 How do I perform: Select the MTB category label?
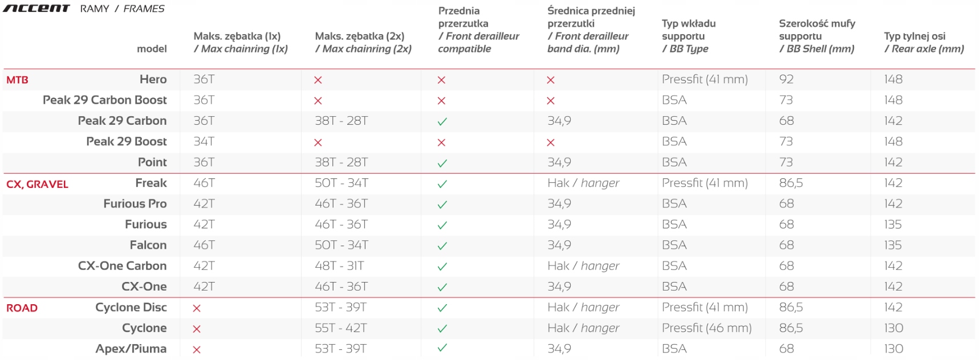tap(17, 80)
